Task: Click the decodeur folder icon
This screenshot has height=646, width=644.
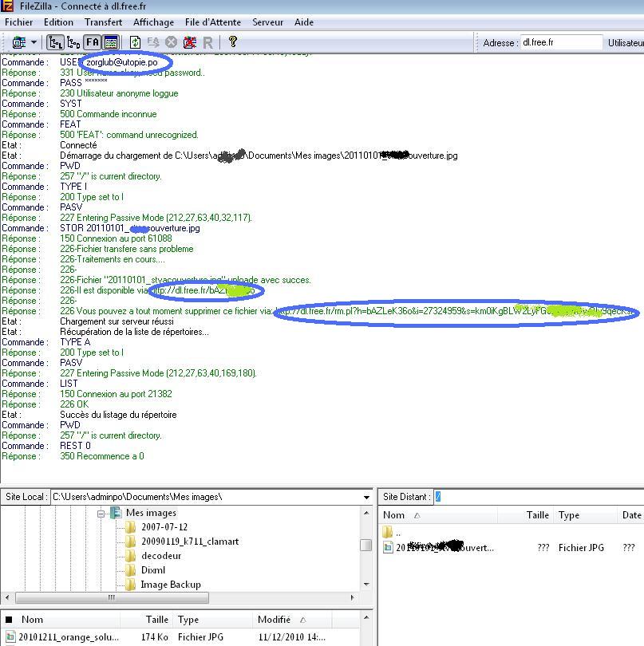Action: [130, 556]
